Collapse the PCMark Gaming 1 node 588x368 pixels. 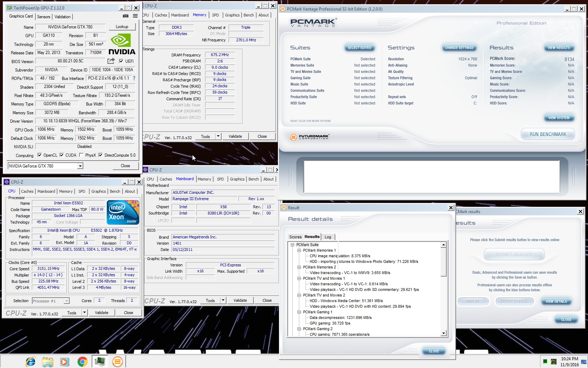pos(299,312)
